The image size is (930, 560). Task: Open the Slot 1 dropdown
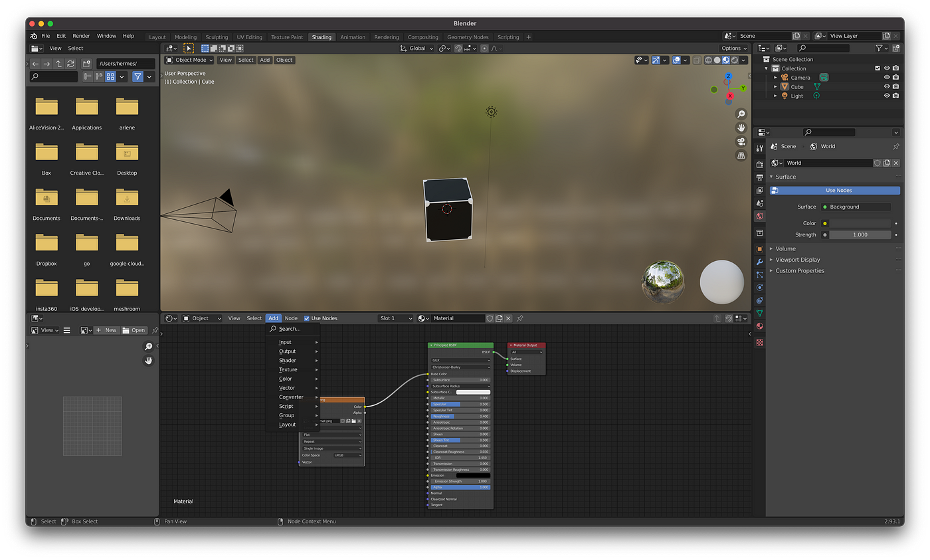(x=396, y=318)
